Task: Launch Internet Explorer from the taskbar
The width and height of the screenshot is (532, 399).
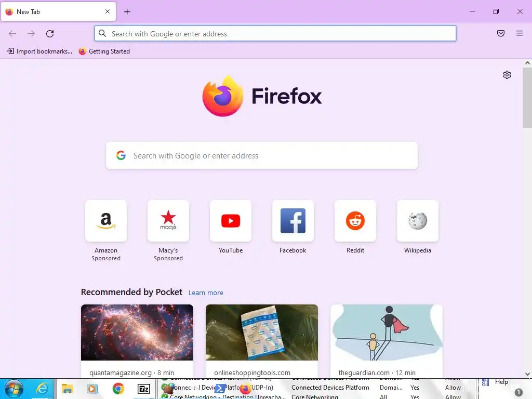Action: tap(42, 389)
